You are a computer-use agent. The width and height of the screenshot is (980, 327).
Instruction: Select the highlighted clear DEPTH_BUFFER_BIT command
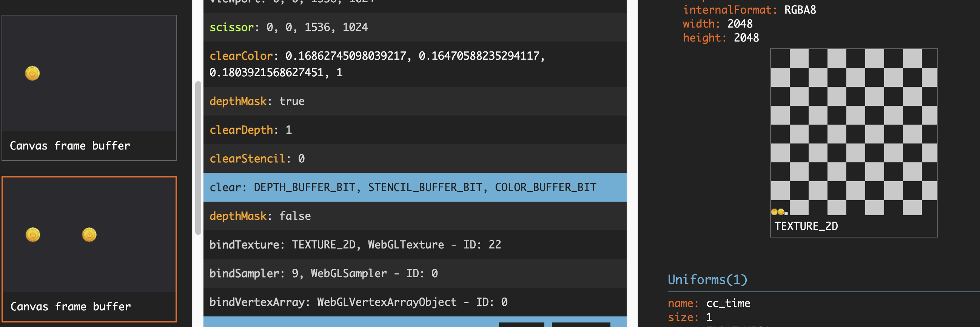click(414, 187)
